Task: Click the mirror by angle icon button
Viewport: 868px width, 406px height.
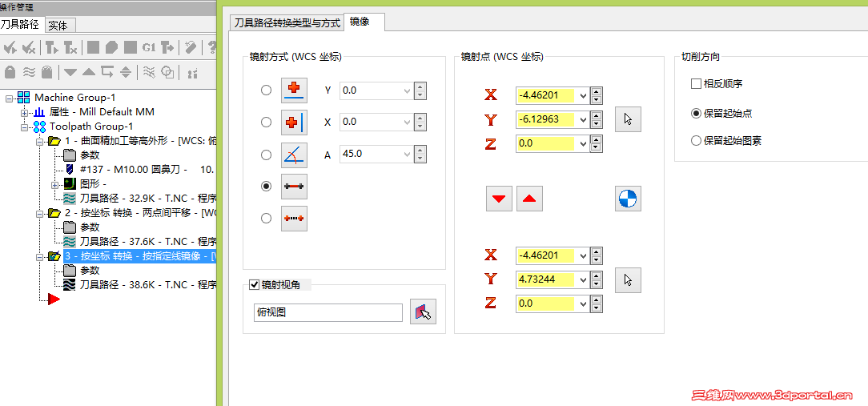Action: point(294,155)
